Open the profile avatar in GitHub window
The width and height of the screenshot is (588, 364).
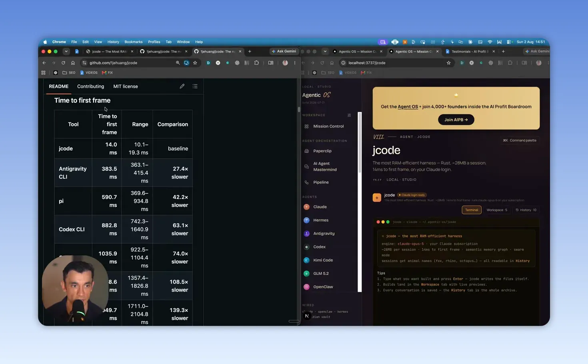pyautogui.click(x=285, y=63)
